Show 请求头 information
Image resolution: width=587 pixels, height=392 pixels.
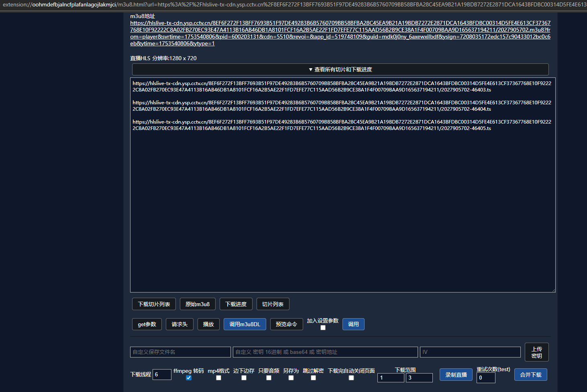point(179,324)
